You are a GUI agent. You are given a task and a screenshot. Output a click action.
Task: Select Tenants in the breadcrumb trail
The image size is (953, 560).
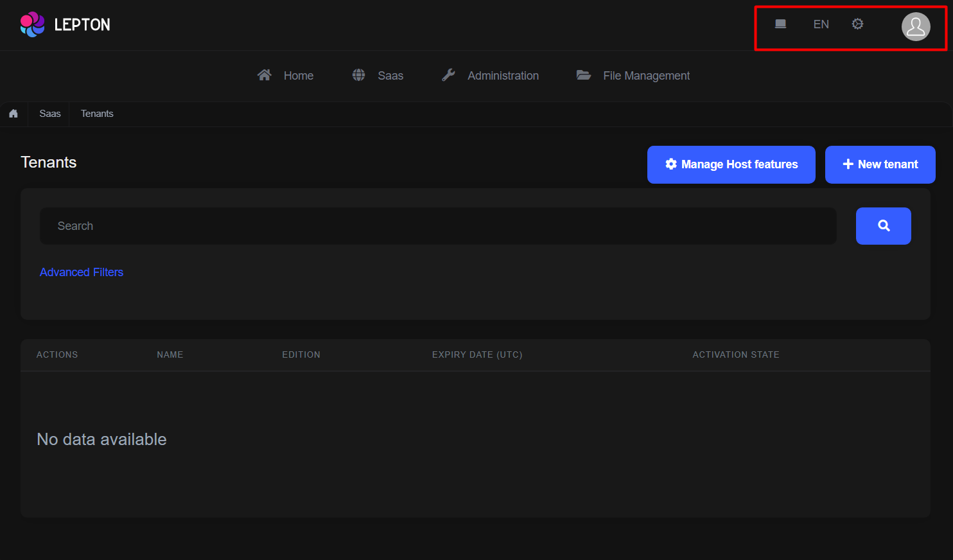97,114
